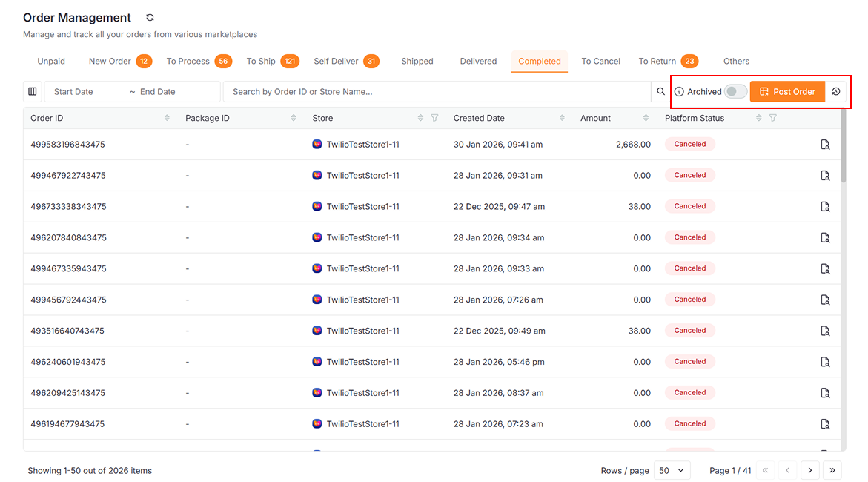Click the history icon next to Post Order

[836, 92]
